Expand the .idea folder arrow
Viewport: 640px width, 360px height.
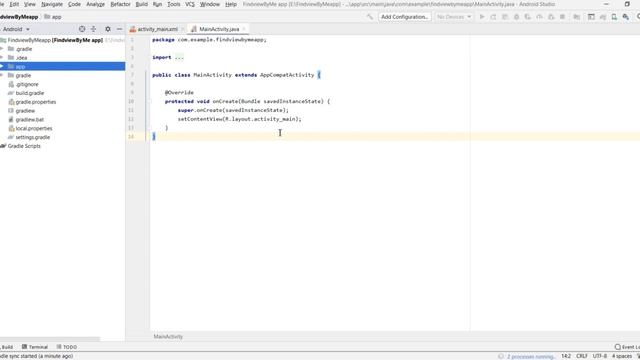coord(2,58)
